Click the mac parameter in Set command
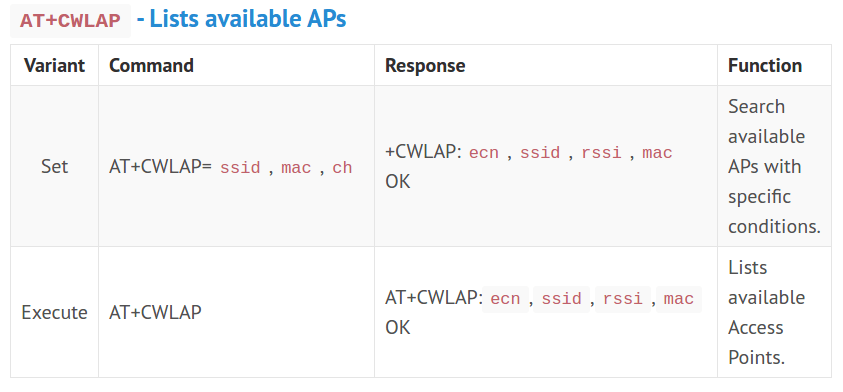This screenshot has width=843, height=392. coord(296,168)
